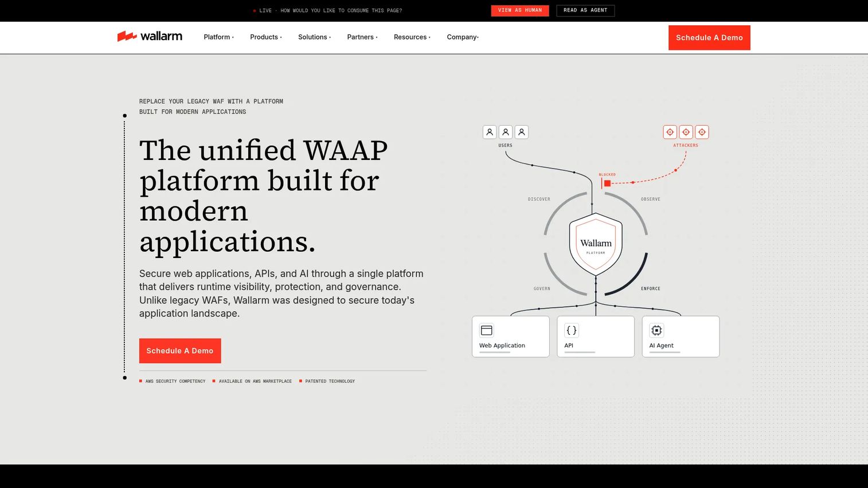
Task: Click the Wallarm Platform shield
Action: coord(596,244)
